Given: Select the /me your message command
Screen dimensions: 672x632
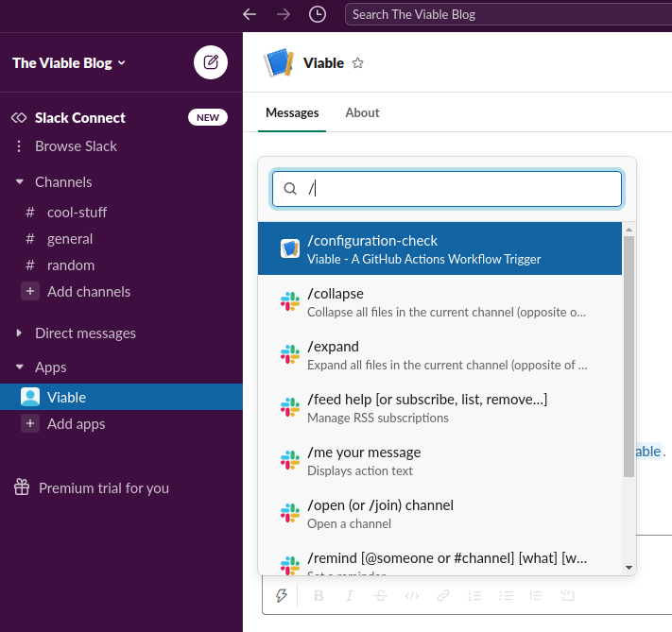Looking at the screenshot, I should [439, 461].
